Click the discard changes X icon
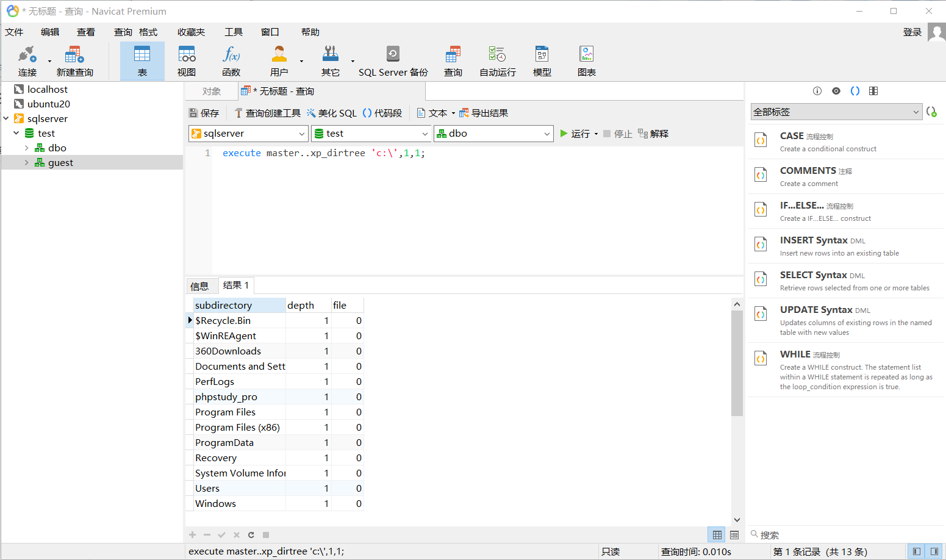946x560 pixels. point(237,535)
